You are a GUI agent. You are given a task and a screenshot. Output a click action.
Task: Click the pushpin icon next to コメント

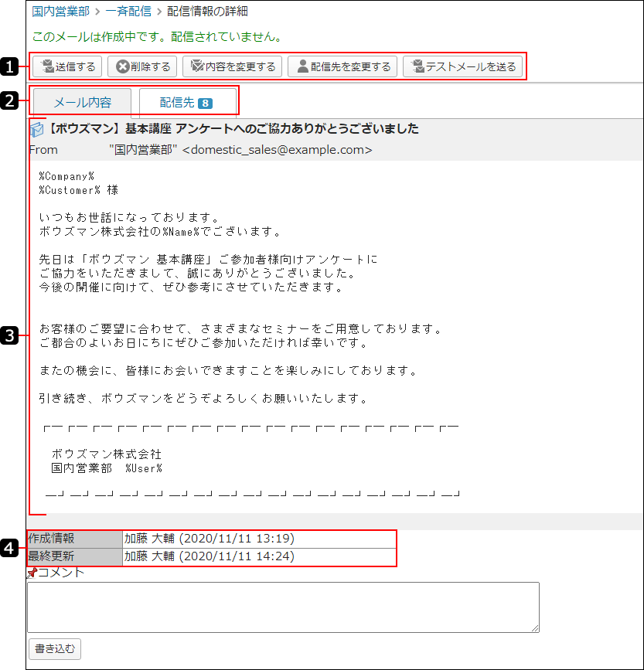tap(32, 573)
